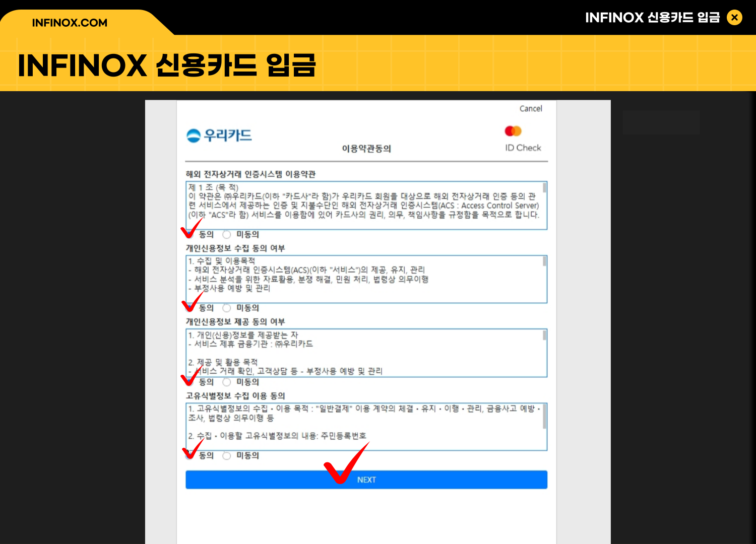Close the INFINOX 신용카드 입금 overlay
The width and height of the screenshot is (756, 544).
[734, 18]
